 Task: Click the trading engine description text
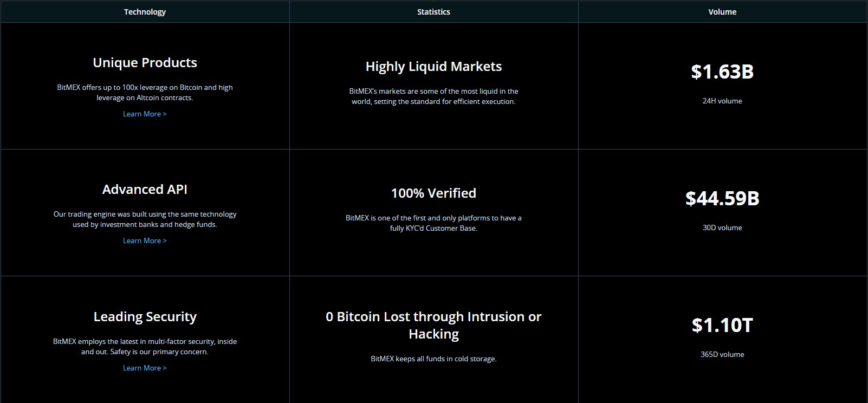point(145,219)
